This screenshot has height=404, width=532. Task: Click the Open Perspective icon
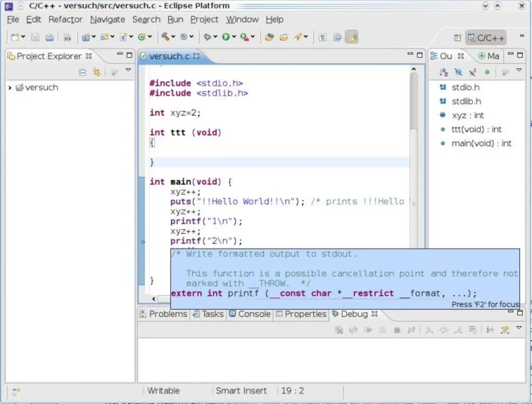coord(458,38)
